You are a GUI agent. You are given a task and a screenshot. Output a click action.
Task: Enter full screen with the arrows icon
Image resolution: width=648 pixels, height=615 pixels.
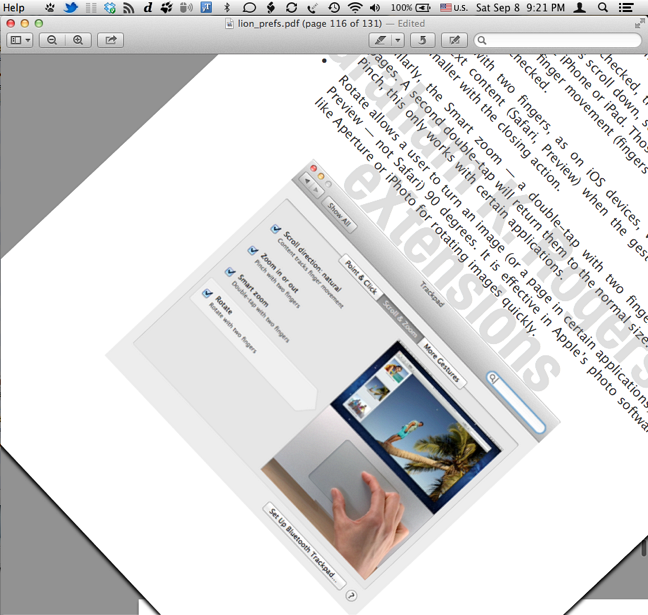click(x=639, y=24)
